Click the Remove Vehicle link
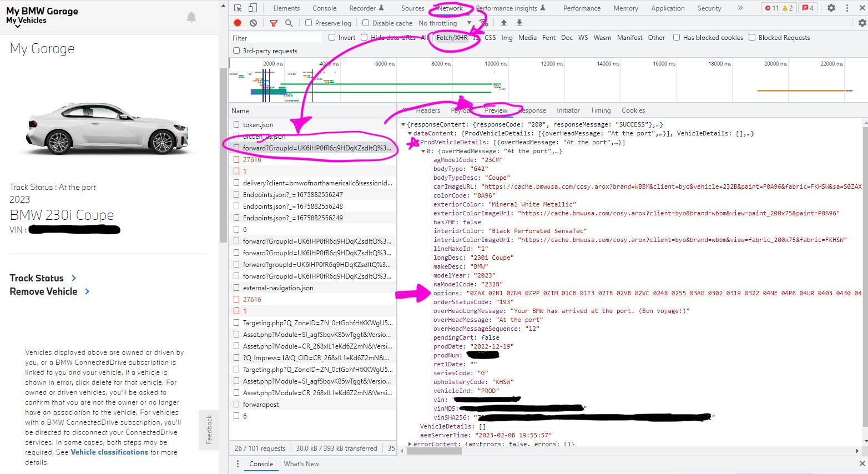This screenshot has height=474, width=868. pyautogui.click(x=43, y=291)
